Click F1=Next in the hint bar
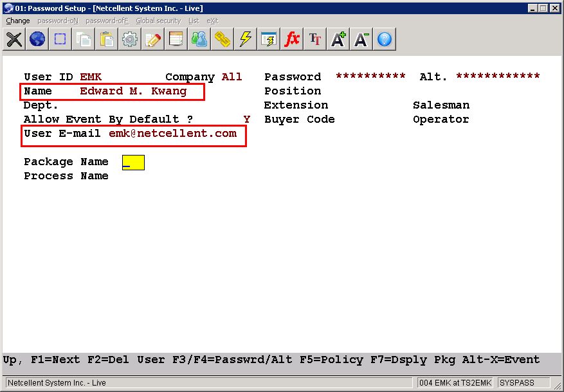 tap(55, 360)
